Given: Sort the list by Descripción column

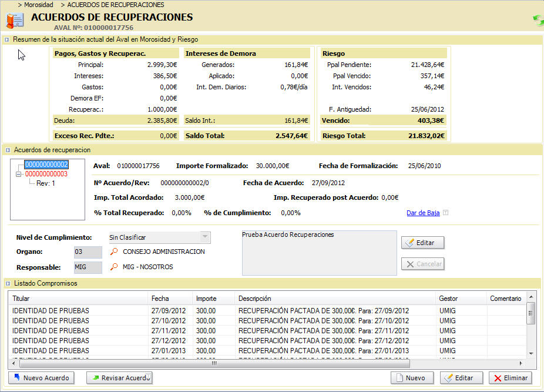Looking at the screenshot, I should click(x=335, y=299).
